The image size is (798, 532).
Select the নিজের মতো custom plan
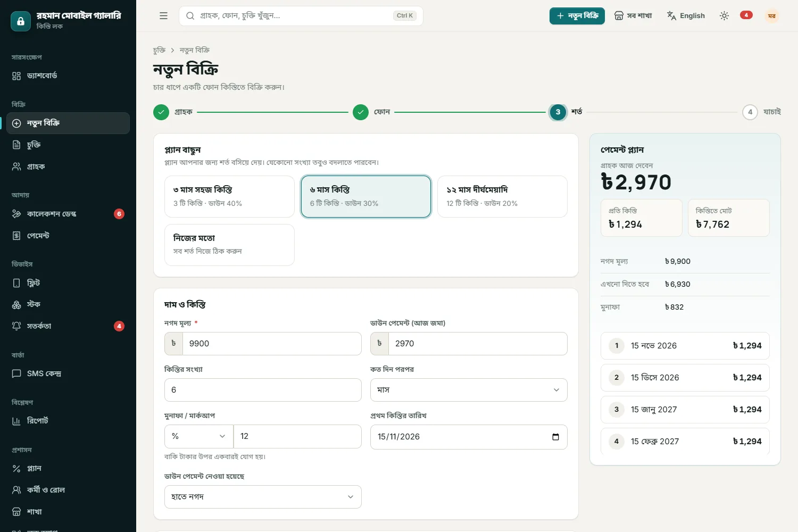(229, 245)
